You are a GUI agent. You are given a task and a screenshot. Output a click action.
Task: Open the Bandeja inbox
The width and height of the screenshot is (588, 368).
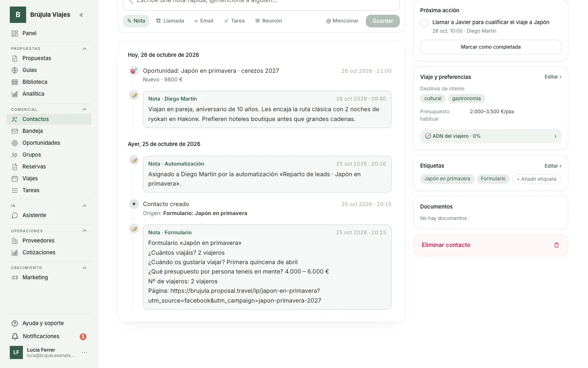point(49,131)
